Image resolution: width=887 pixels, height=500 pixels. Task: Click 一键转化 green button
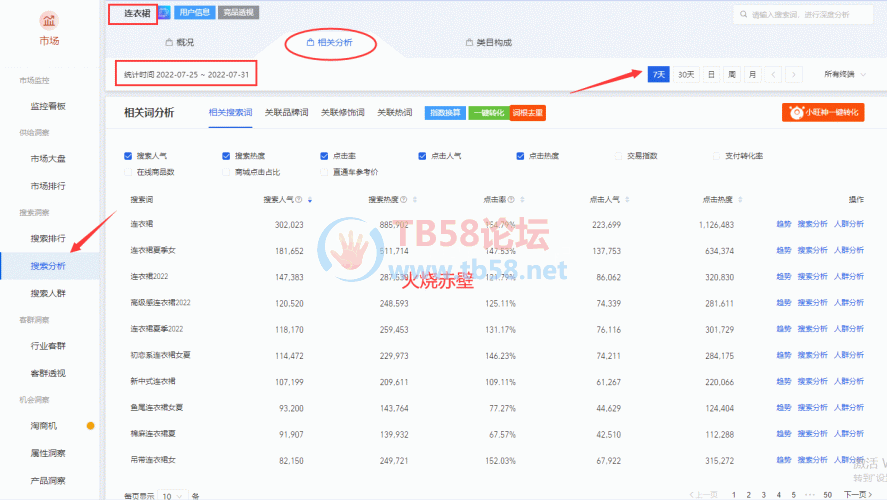(x=489, y=113)
